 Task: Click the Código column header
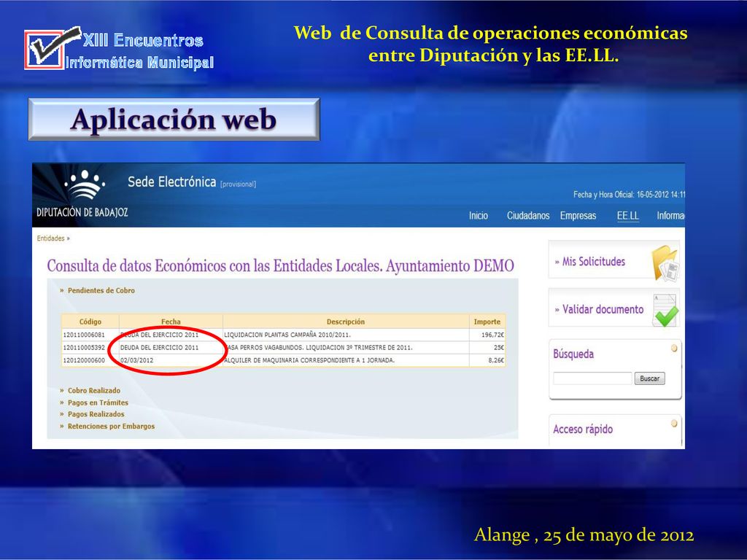coord(90,322)
